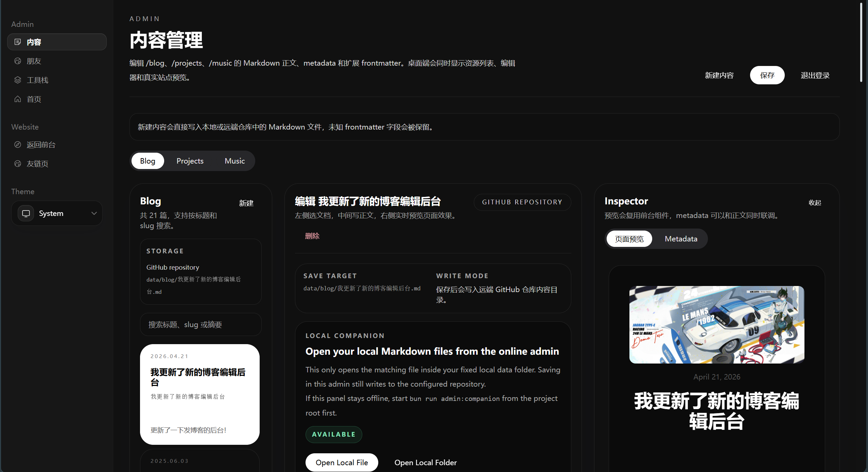Click the 保存 save button
Screen dimensions: 868x472
767,75
